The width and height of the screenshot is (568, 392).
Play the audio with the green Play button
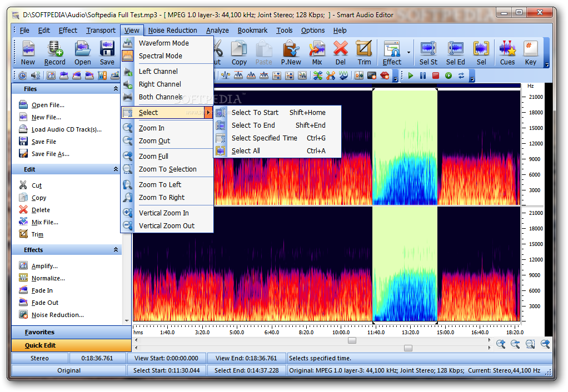point(410,76)
